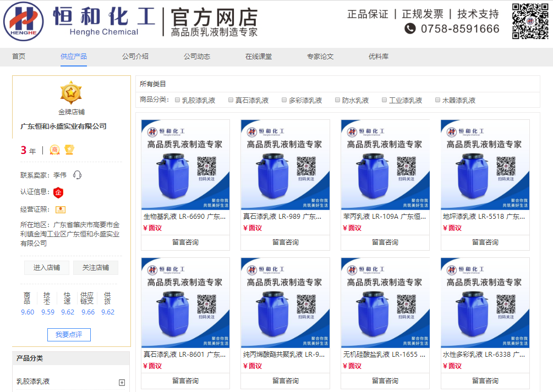Viewport: 553px width, 392px height.
Task: Click phone number 0758-8591666
Action: [460, 29]
